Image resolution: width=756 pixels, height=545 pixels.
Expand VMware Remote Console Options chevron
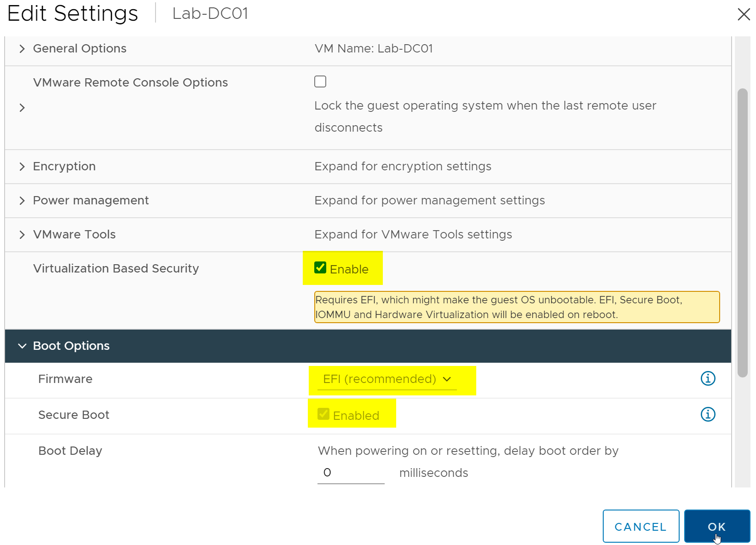[22, 108]
